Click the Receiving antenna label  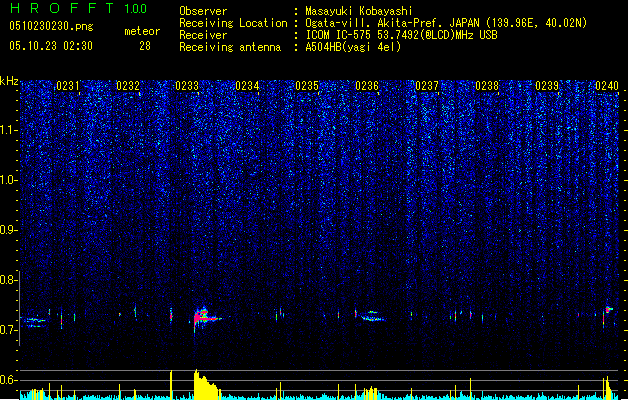pyautogui.click(x=230, y=47)
